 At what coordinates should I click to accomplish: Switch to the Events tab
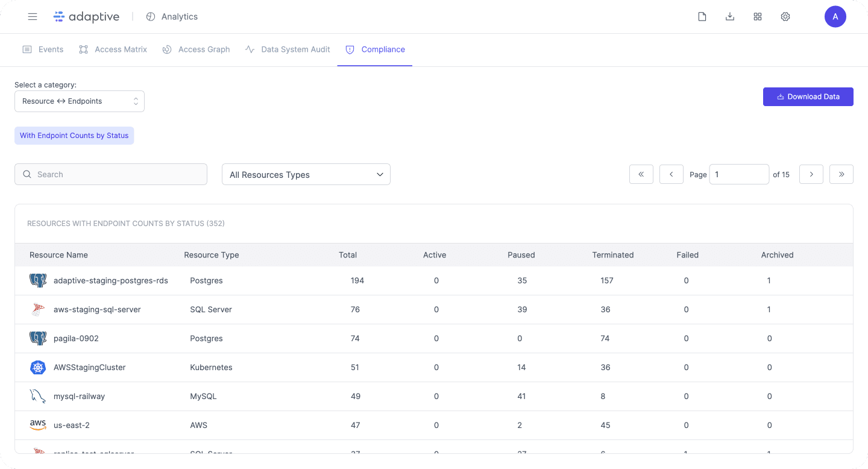coord(43,49)
